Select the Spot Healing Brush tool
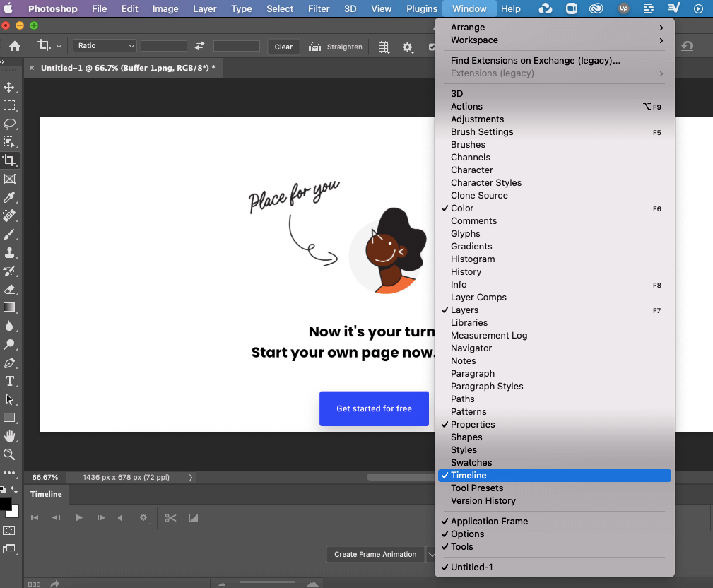The image size is (713, 588). pyautogui.click(x=10, y=216)
